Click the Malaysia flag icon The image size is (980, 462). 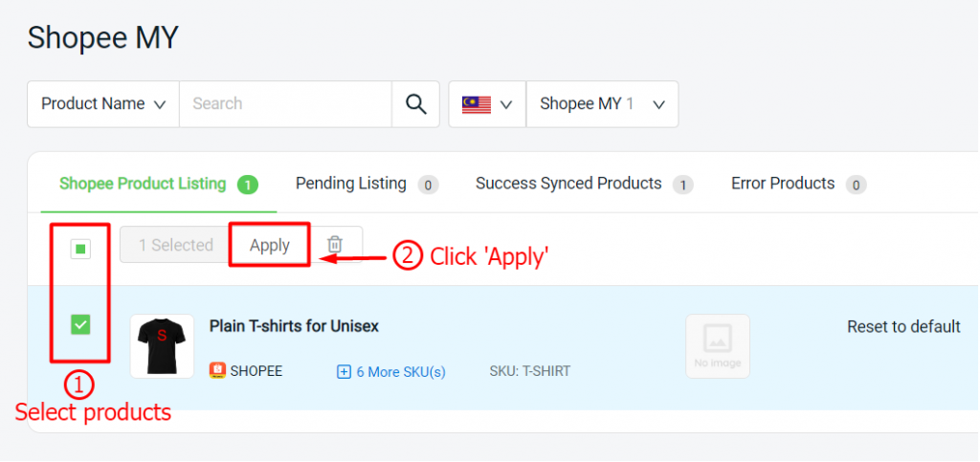[x=477, y=104]
